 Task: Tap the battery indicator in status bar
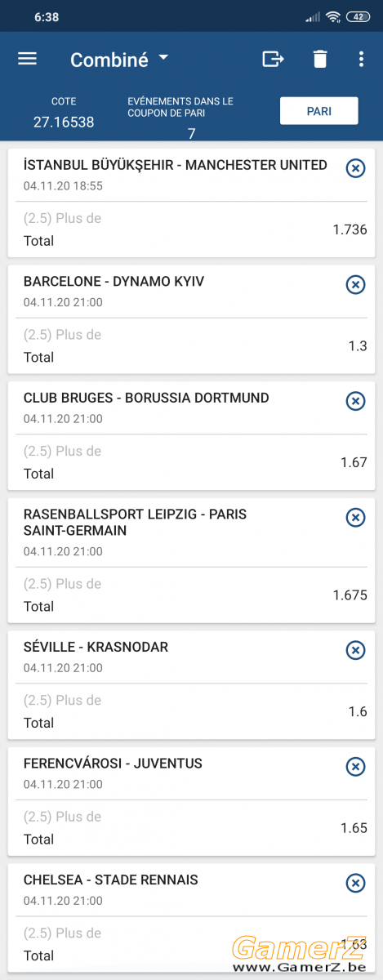pos(358,16)
